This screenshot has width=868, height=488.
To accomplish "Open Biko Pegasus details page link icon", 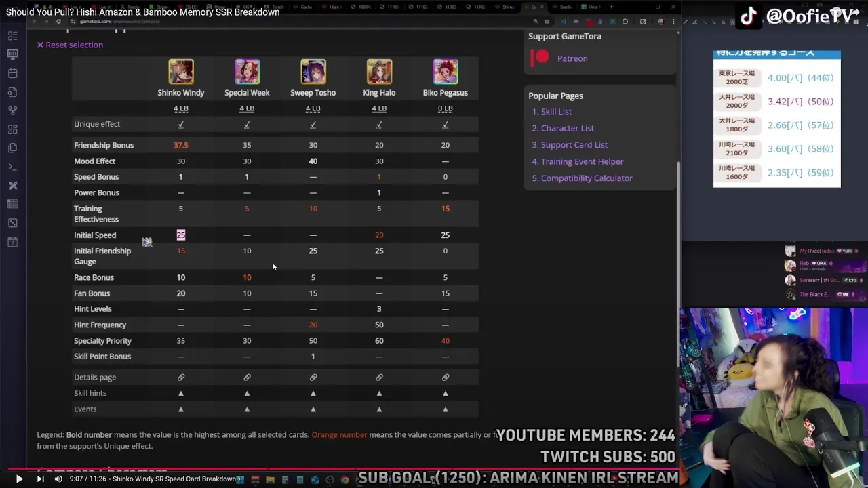I will click(446, 378).
